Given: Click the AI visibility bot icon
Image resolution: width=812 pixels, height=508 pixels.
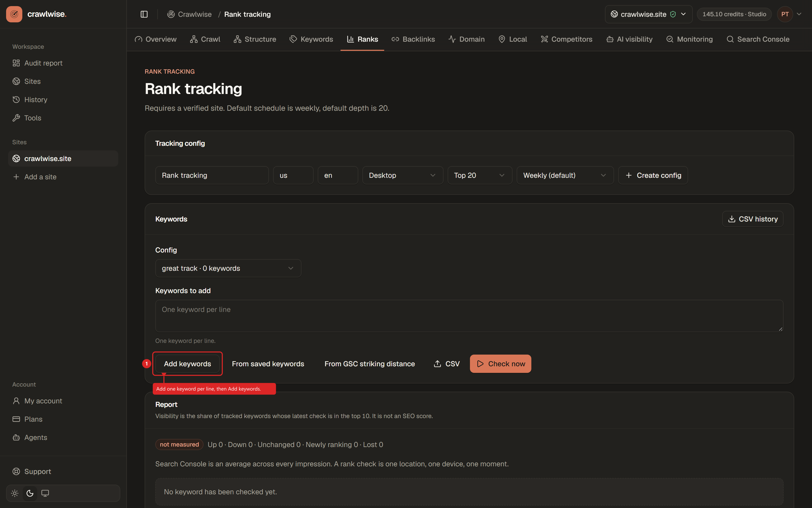Looking at the screenshot, I should (610, 39).
